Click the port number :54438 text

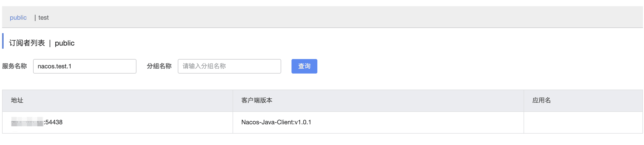pos(53,122)
